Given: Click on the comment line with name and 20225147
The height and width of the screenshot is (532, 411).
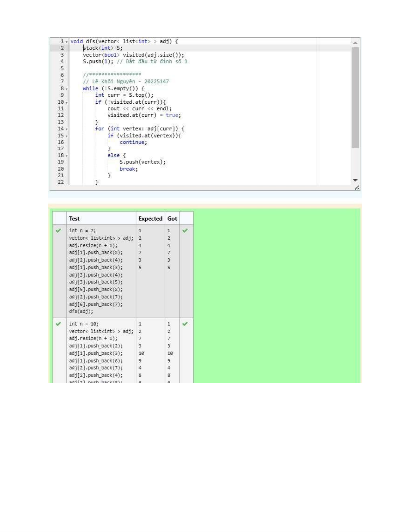Looking at the screenshot, I should coord(126,82).
